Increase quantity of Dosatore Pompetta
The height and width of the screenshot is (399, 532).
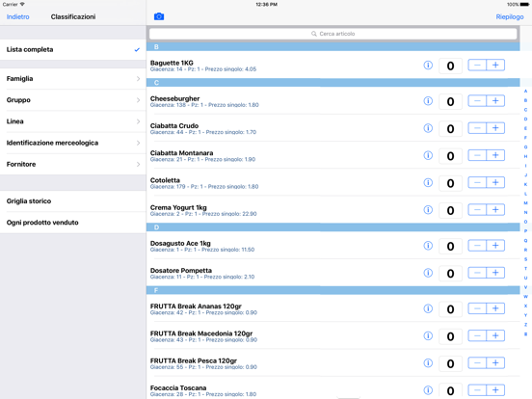[495, 273]
